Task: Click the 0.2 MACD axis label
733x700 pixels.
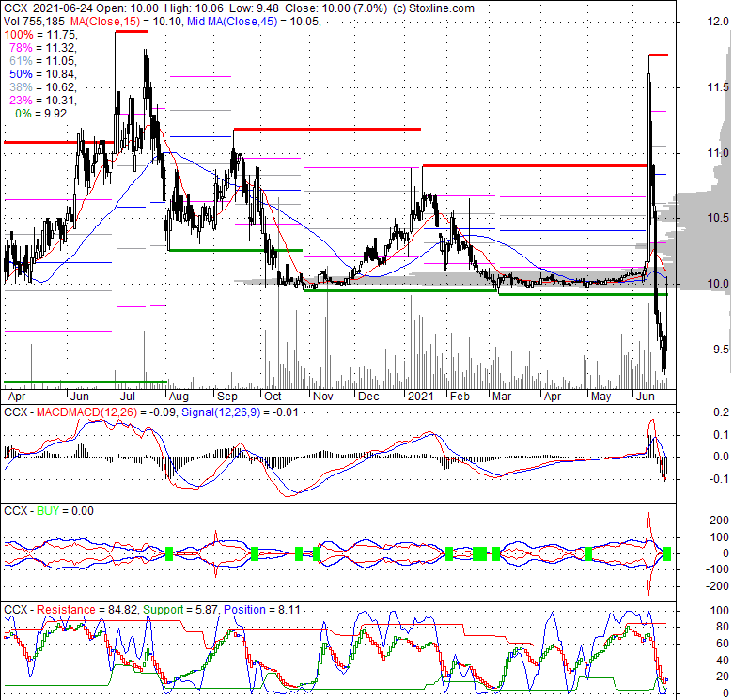Action: coord(721,412)
